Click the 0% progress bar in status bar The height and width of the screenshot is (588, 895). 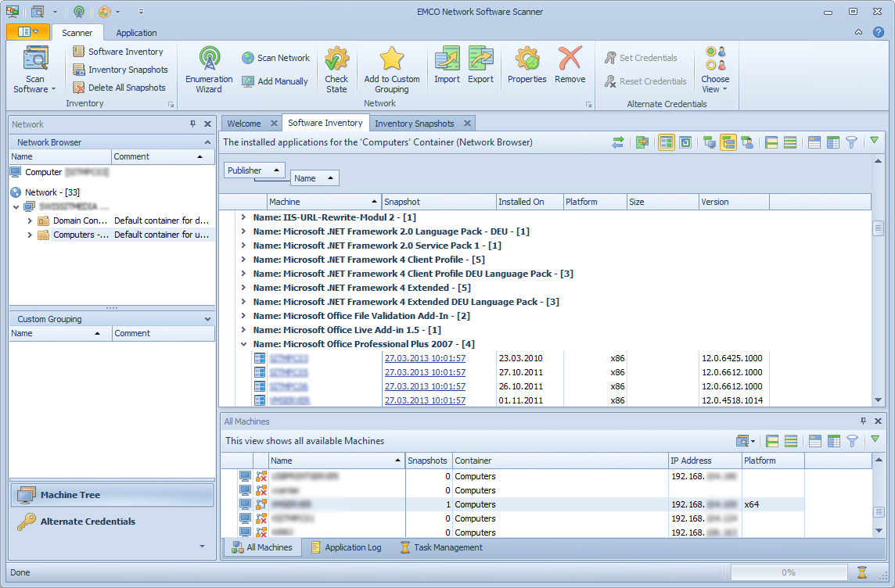(x=789, y=572)
